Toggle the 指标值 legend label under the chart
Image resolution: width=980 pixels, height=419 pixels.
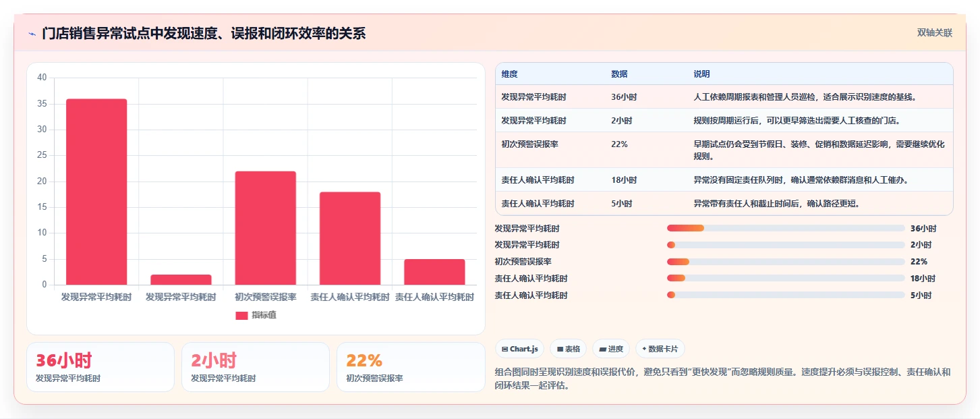point(264,315)
